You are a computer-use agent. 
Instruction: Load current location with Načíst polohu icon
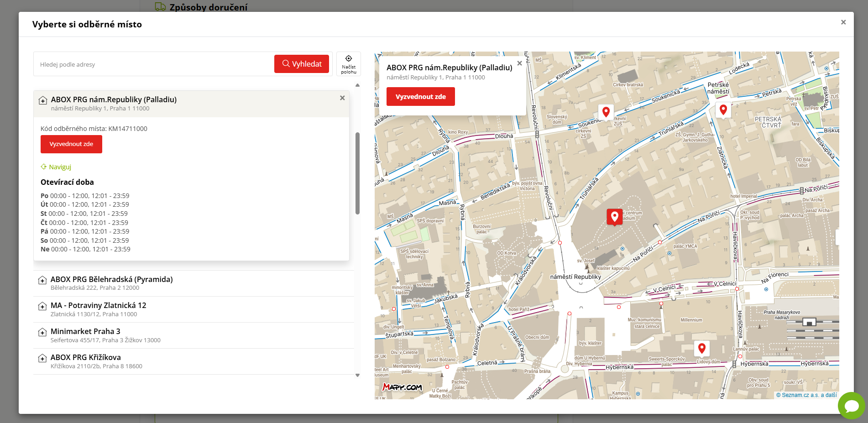[x=349, y=64]
